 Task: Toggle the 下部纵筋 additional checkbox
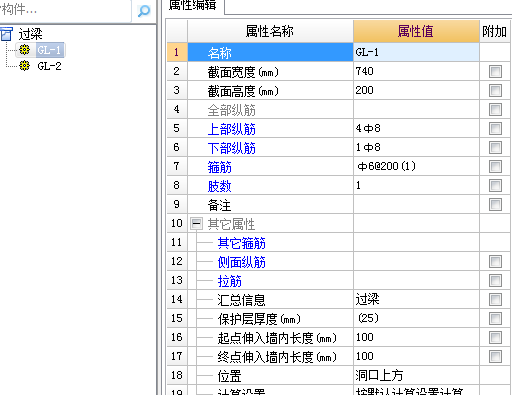[495, 147]
